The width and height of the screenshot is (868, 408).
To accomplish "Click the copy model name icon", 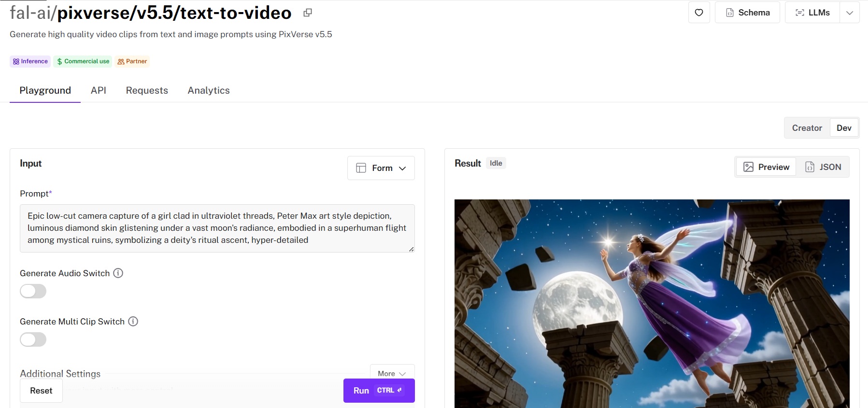I will coord(308,13).
